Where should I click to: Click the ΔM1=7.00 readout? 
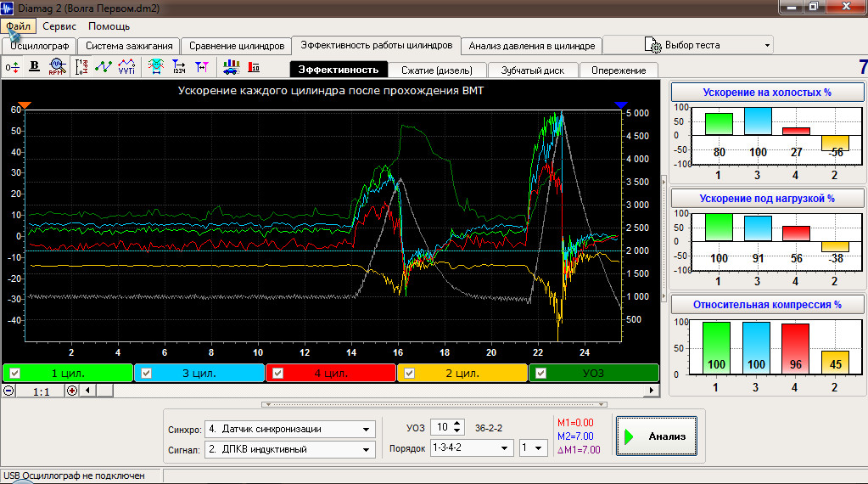click(579, 450)
